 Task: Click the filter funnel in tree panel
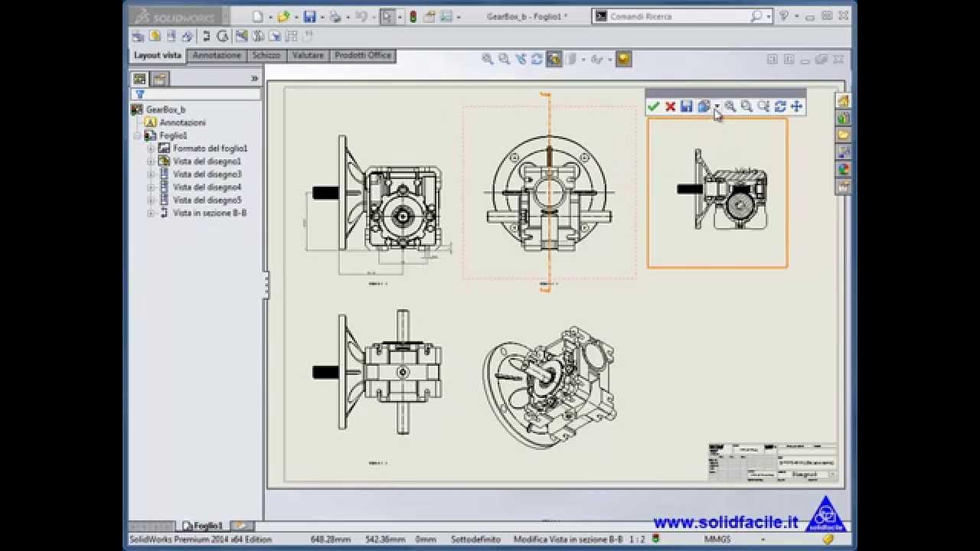point(140,95)
